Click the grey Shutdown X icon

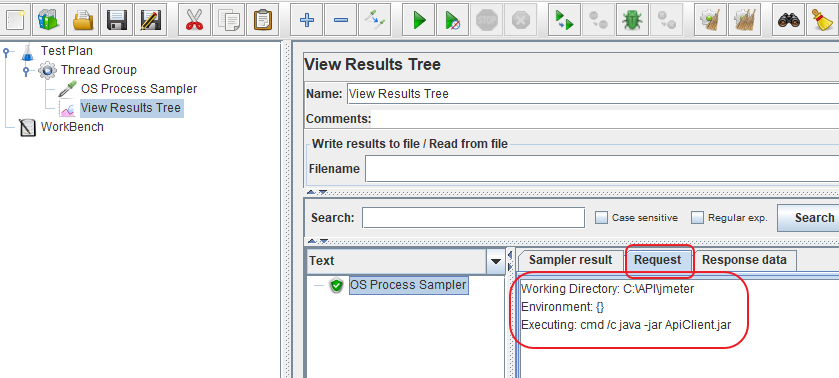click(520, 20)
